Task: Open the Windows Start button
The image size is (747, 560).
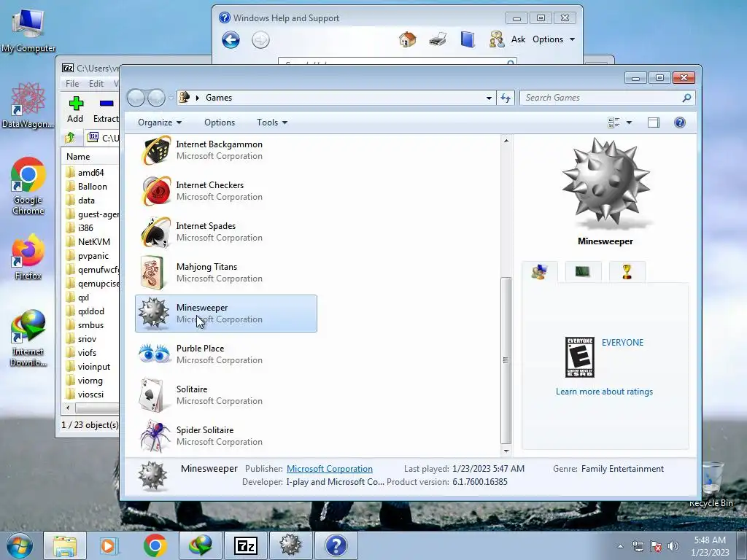Action: click(x=20, y=546)
